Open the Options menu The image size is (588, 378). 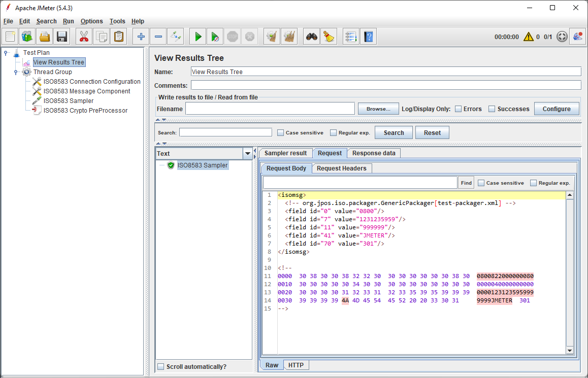point(91,21)
